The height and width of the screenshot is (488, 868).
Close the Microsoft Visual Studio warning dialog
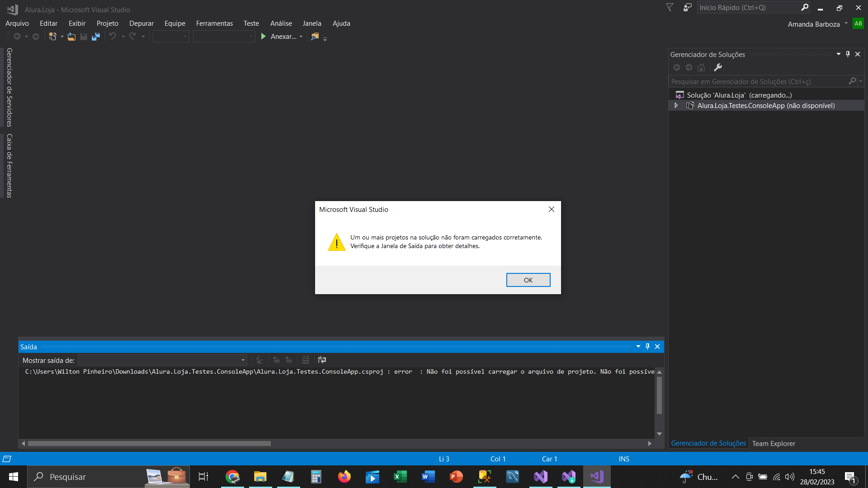point(552,209)
